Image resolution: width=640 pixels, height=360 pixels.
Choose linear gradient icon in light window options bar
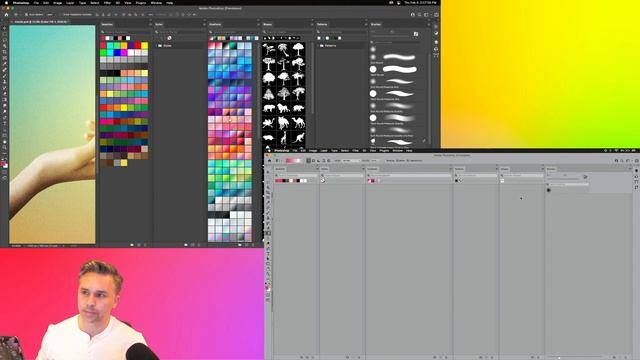coord(309,160)
